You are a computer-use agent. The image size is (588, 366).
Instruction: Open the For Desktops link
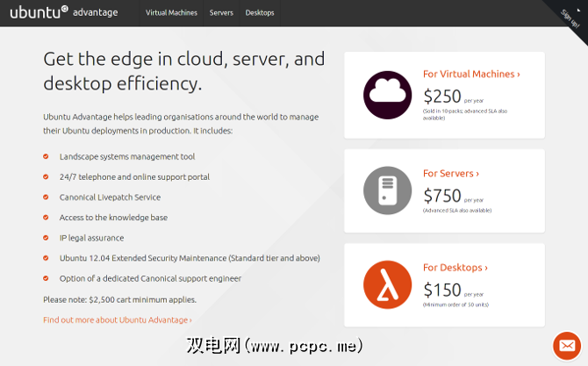455,268
